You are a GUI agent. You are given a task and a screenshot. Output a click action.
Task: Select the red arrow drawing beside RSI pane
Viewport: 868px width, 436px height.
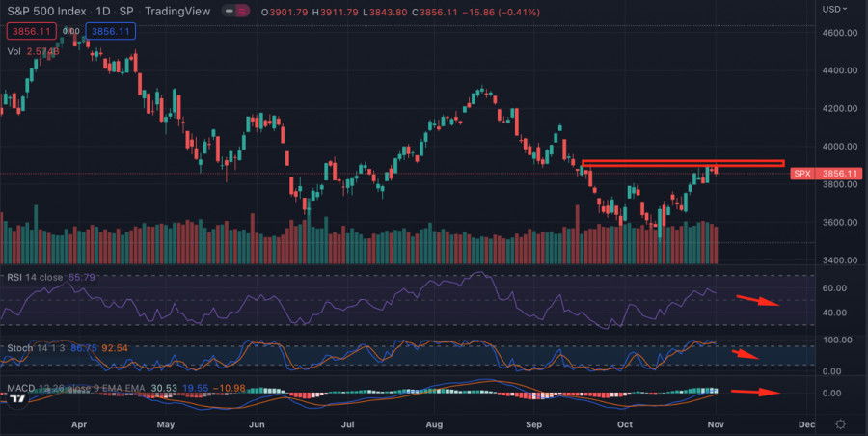point(755,299)
